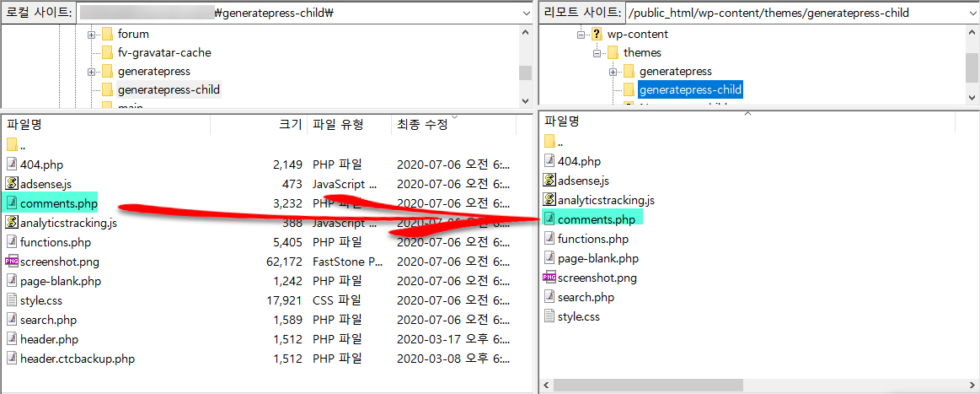The width and height of the screenshot is (980, 394).
Task: Select generatepress-child in remote tree
Action: tap(691, 89)
